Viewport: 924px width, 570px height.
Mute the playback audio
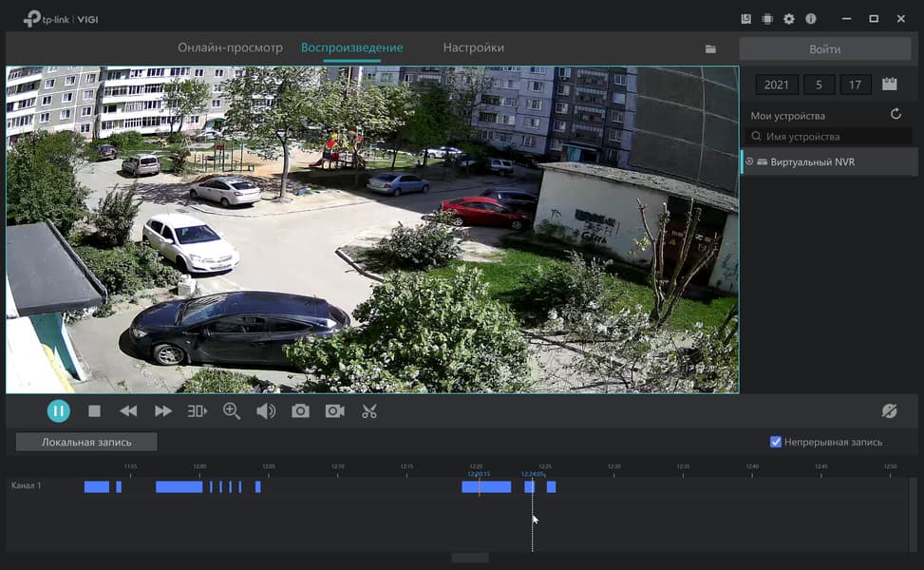coord(266,411)
